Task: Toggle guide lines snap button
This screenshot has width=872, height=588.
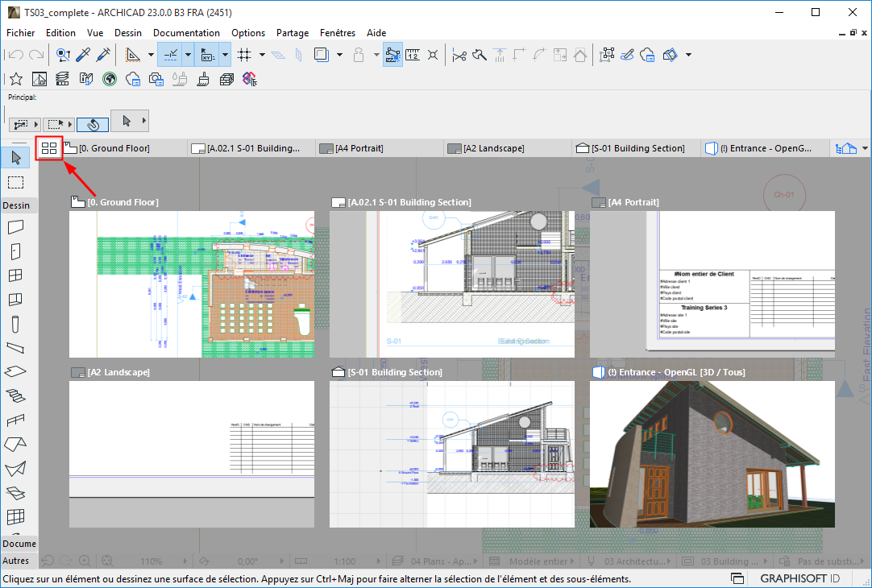Action: click(x=171, y=55)
